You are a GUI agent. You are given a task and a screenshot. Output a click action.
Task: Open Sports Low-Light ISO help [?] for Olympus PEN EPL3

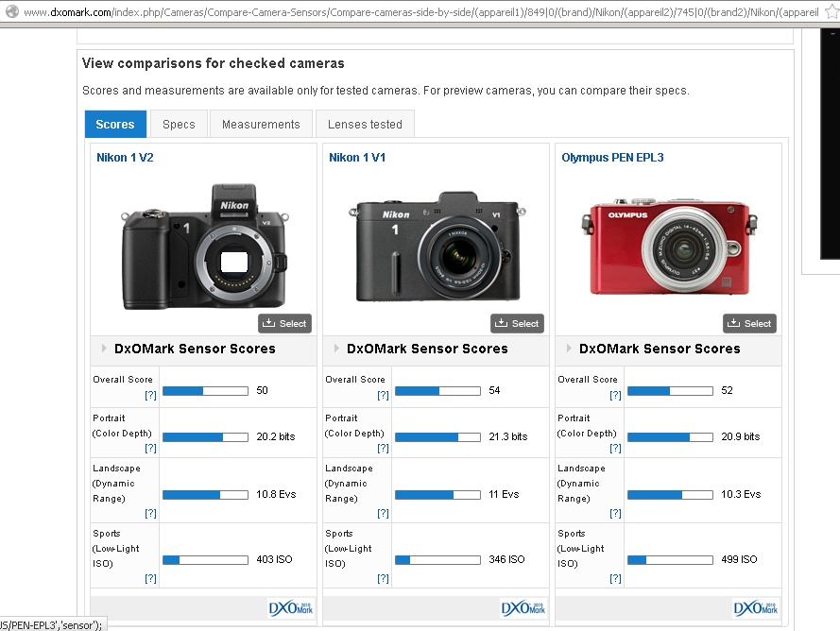coord(615,578)
